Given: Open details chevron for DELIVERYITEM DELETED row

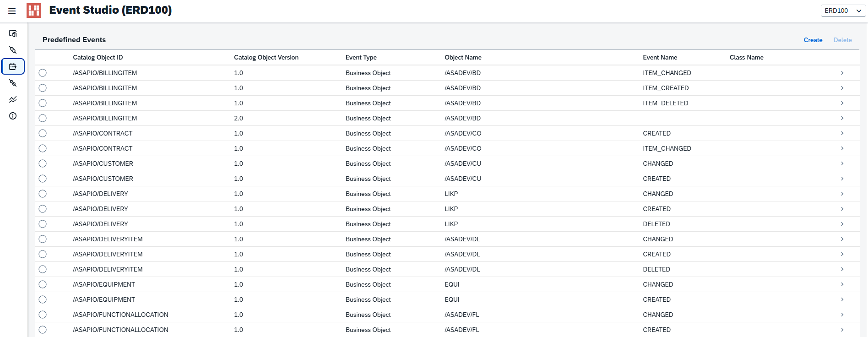Looking at the screenshot, I should 842,269.
